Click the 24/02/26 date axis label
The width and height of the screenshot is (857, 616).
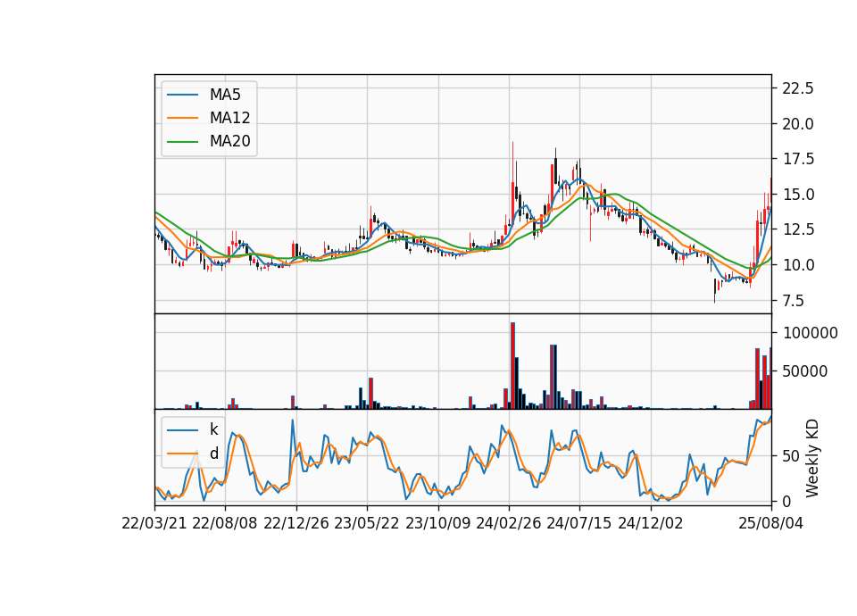point(508,523)
